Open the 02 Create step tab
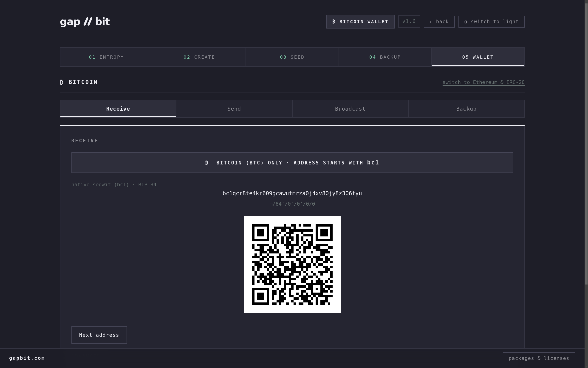 click(x=199, y=57)
